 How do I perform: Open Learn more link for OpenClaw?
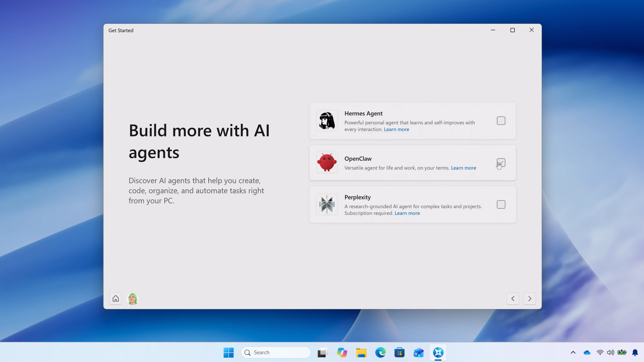[x=464, y=168]
